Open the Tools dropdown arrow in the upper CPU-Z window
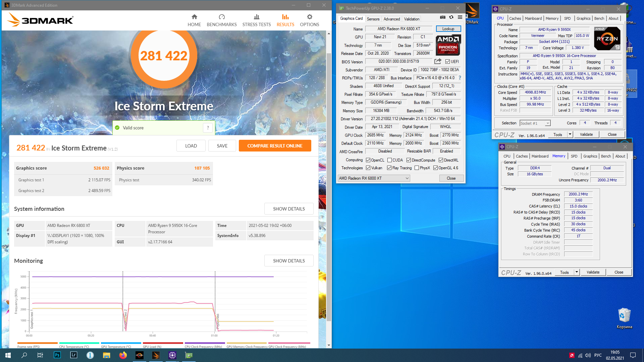Viewport: 644px width, 362px height. 570,134
